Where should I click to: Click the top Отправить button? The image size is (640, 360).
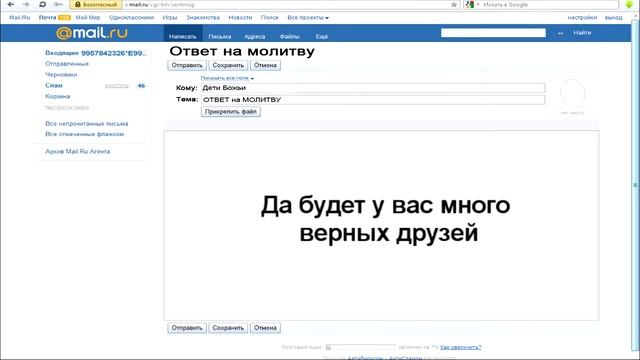(x=187, y=65)
